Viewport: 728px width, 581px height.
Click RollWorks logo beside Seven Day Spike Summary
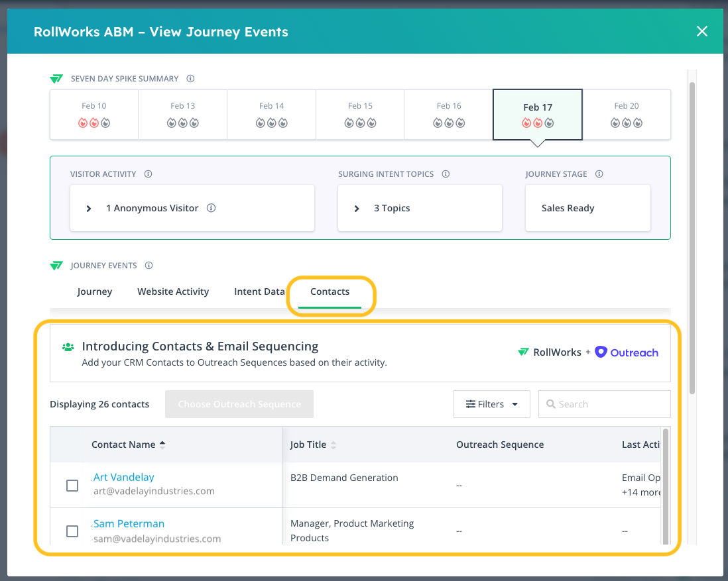[x=56, y=78]
